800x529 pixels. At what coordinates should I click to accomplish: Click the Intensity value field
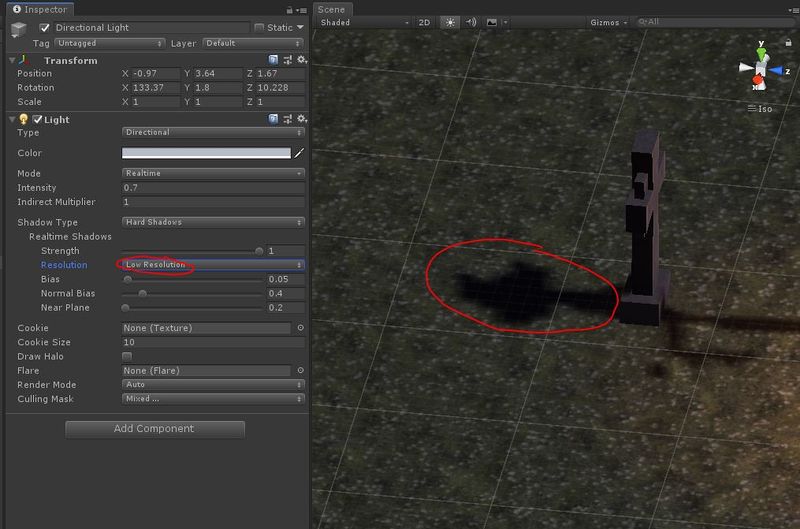tap(213, 188)
